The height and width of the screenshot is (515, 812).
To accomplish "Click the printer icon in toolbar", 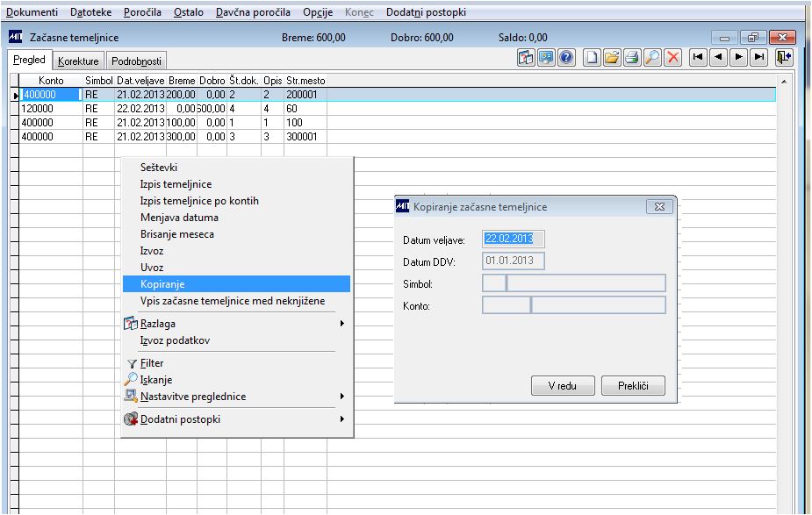I will 632,57.
